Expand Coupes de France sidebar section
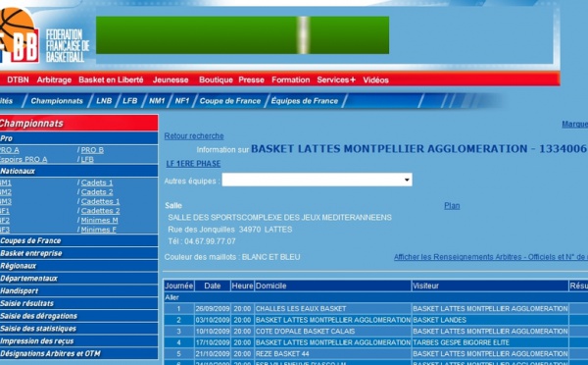588x365 pixels. click(78, 240)
